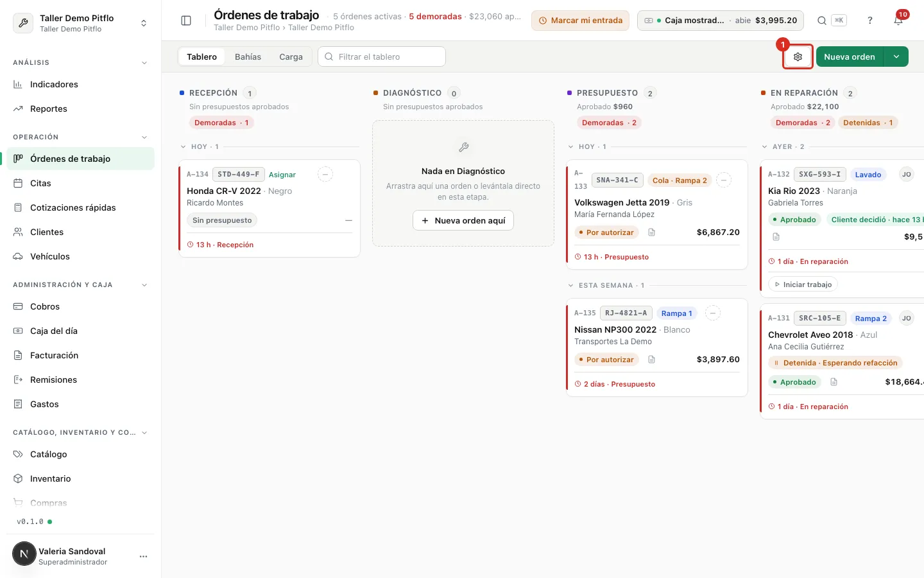
Task: Open user menu dots beside Valeria Sandoval
Action: click(x=143, y=556)
